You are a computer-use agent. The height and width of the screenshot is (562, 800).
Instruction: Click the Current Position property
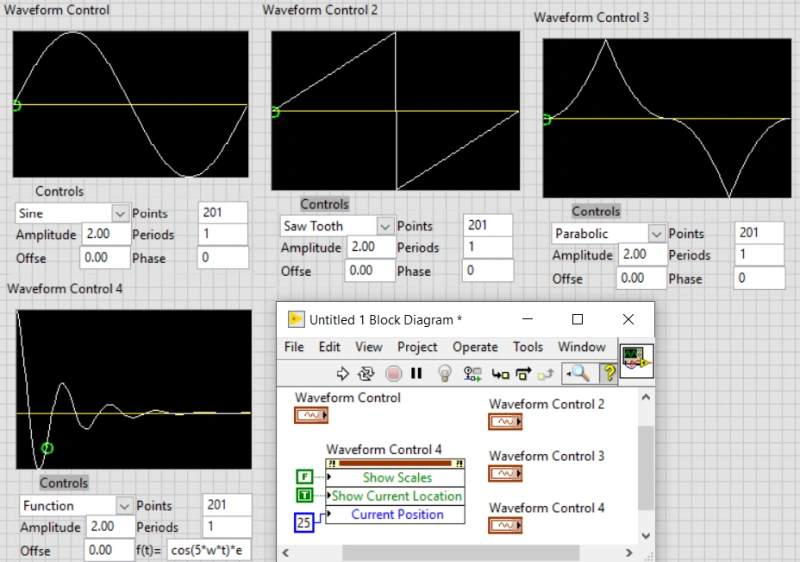pos(395,515)
